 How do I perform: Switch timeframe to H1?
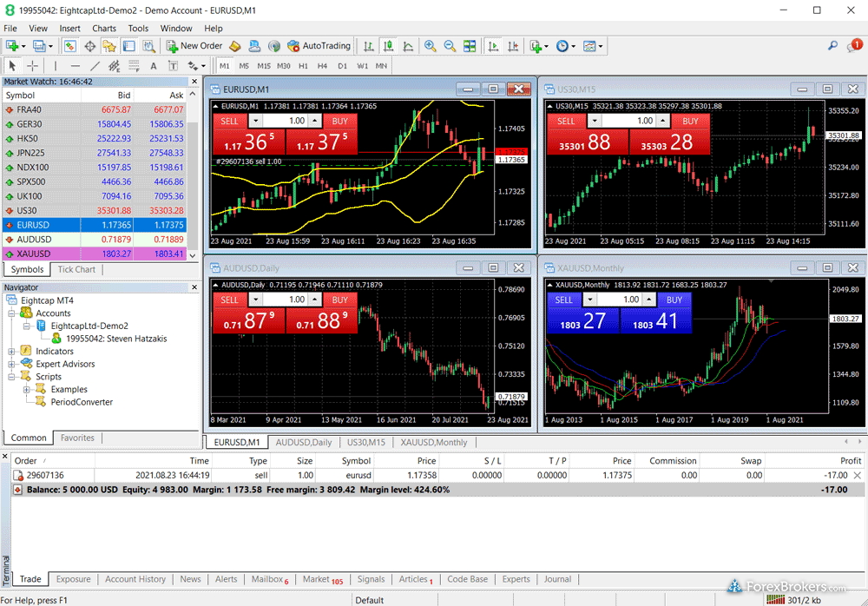point(303,66)
